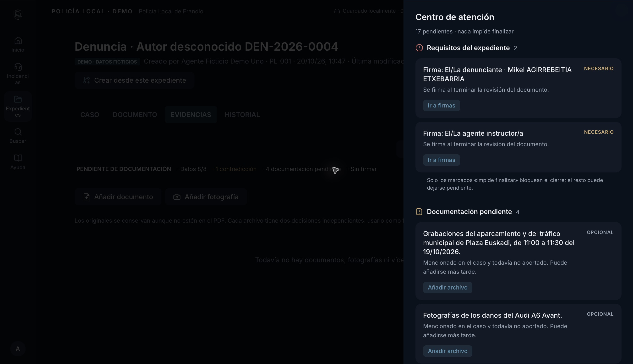Click Policía Local de Erandio header text
This screenshot has width=633, height=364.
point(171,11)
